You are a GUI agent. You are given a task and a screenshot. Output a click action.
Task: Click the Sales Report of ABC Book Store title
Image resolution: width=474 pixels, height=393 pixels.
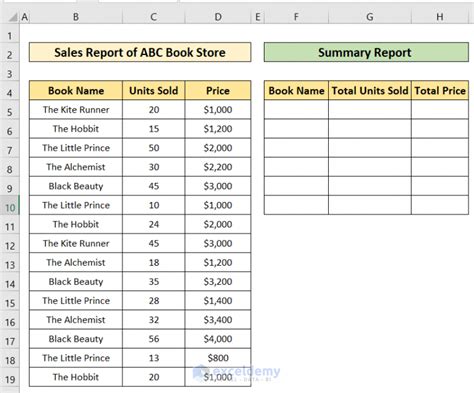[140, 52]
